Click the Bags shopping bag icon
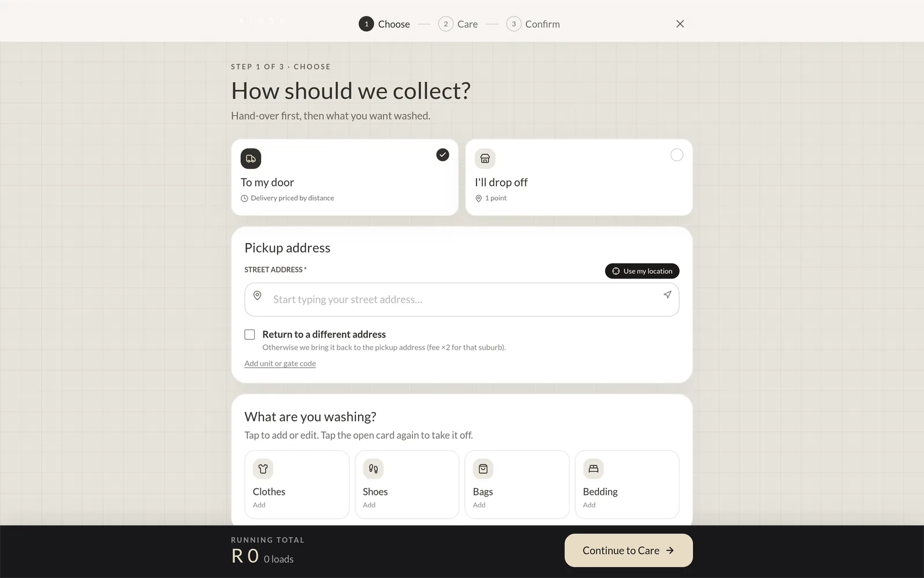The height and width of the screenshot is (578, 924). 483,469
